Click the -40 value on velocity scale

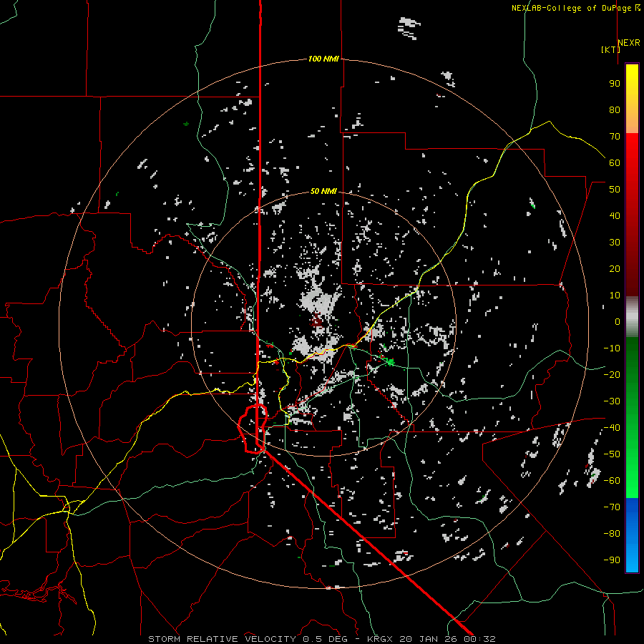pyautogui.click(x=612, y=428)
